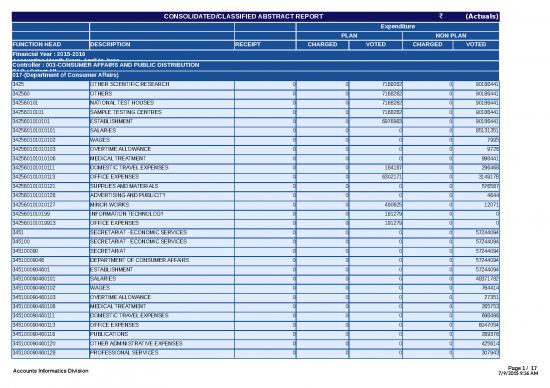The image size is (550, 388).
Task: Click the receipt value in OTHER SCIENTIFIC RESEARCH row
Action: pos(294,85)
